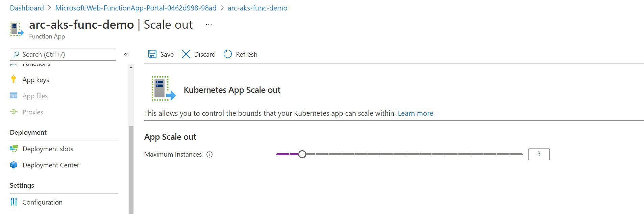Click the Refresh icon
The width and height of the screenshot is (644, 214).
(x=227, y=54)
